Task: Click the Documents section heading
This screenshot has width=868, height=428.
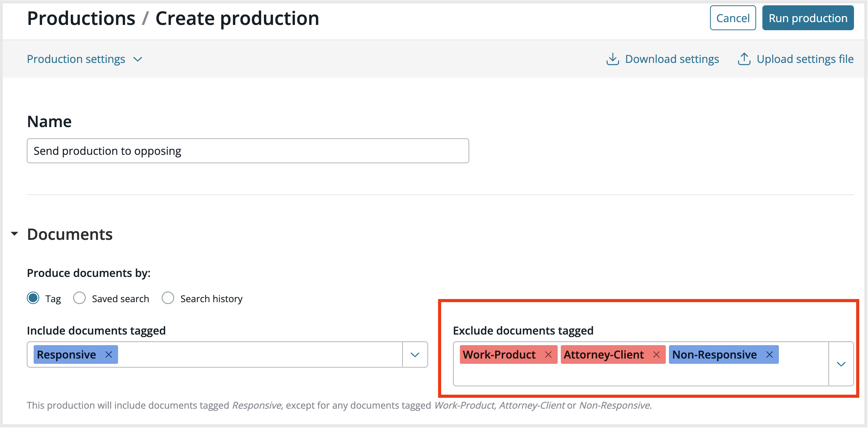Action: pyautogui.click(x=70, y=234)
